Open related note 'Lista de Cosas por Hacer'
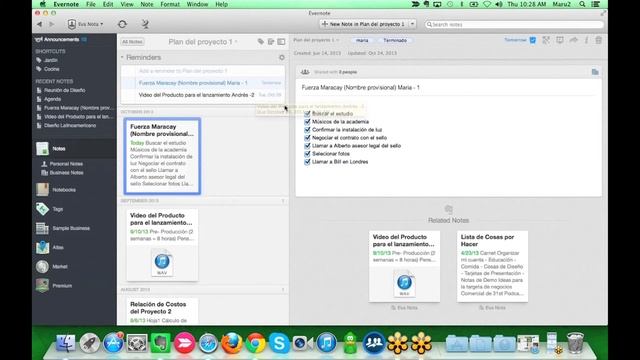 coord(492,267)
